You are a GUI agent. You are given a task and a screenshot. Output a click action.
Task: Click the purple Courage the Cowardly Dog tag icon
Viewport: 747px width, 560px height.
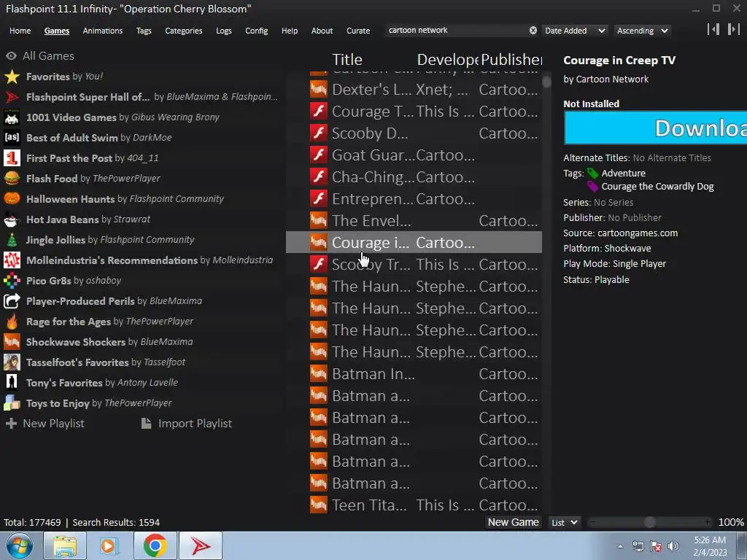pos(592,187)
